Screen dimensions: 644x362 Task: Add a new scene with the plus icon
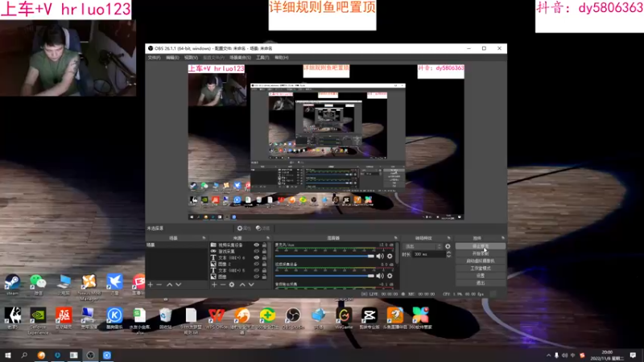(x=151, y=285)
